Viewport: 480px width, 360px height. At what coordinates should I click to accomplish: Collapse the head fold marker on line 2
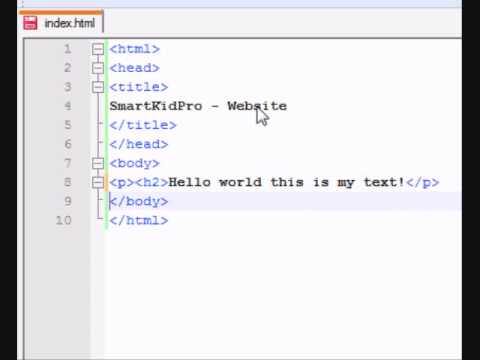click(x=98, y=68)
